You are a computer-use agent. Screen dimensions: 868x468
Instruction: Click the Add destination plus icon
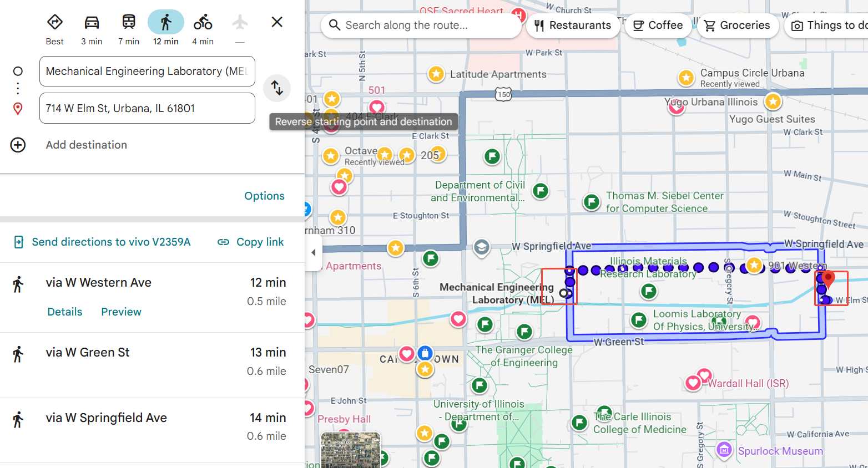click(x=18, y=145)
